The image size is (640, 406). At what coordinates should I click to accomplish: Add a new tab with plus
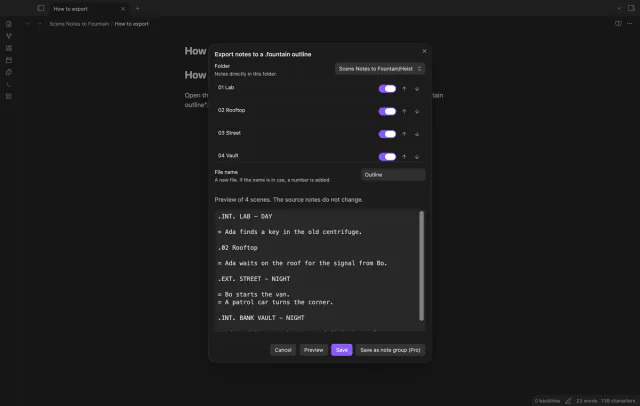coord(138,8)
